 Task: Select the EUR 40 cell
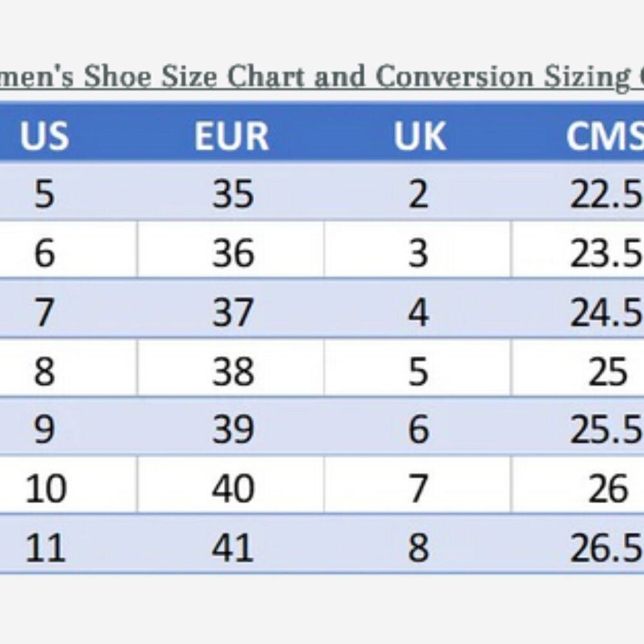click(232, 489)
